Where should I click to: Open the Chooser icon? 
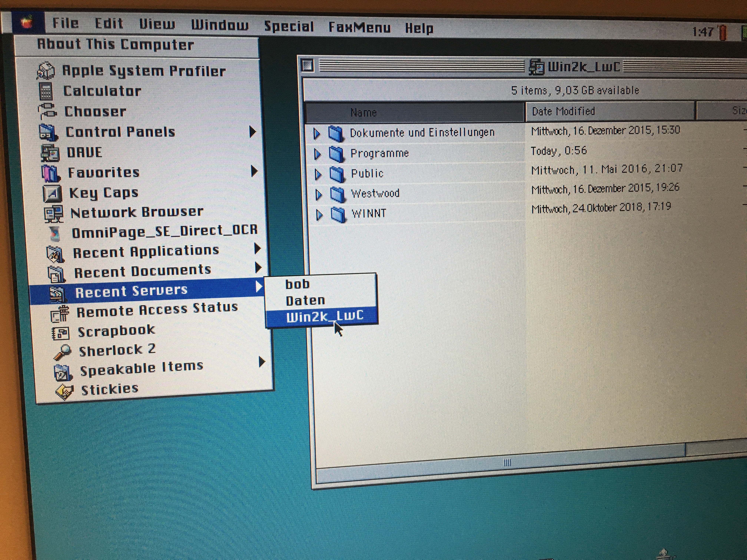[47, 111]
